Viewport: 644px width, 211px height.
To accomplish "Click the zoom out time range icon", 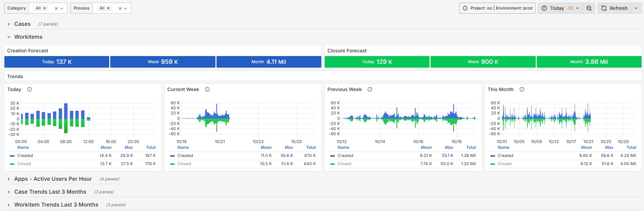I will (x=589, y=8).
